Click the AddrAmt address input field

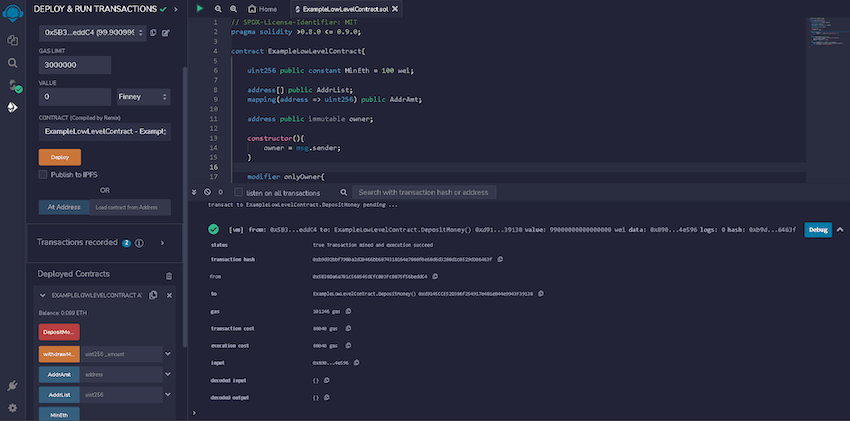click(121, 374)
